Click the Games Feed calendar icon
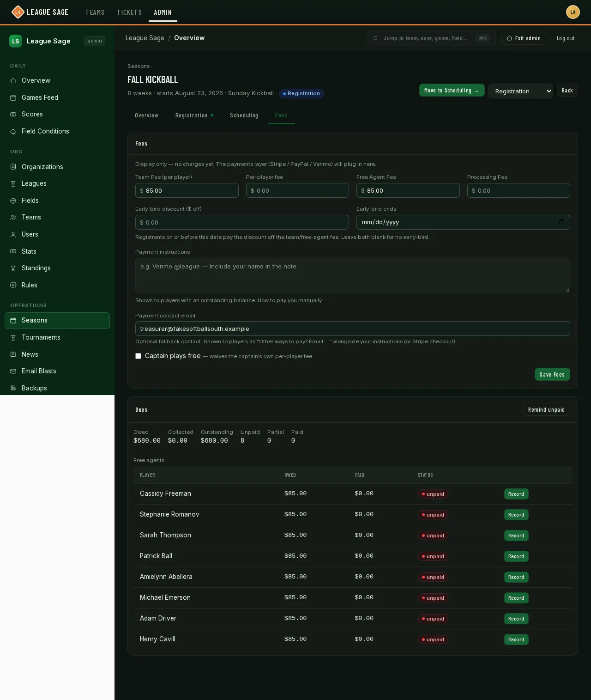This screenshot has height=700, width=591. 13,97
